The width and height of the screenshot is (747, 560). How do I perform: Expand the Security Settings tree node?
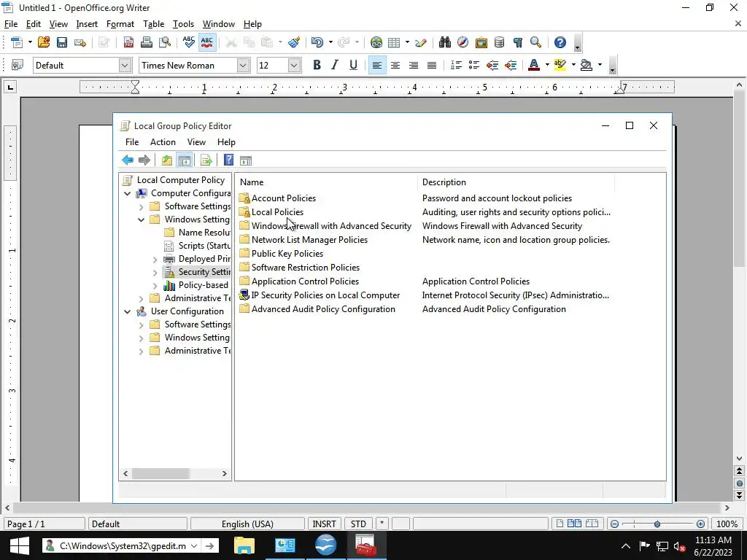[x=155, y=273]
